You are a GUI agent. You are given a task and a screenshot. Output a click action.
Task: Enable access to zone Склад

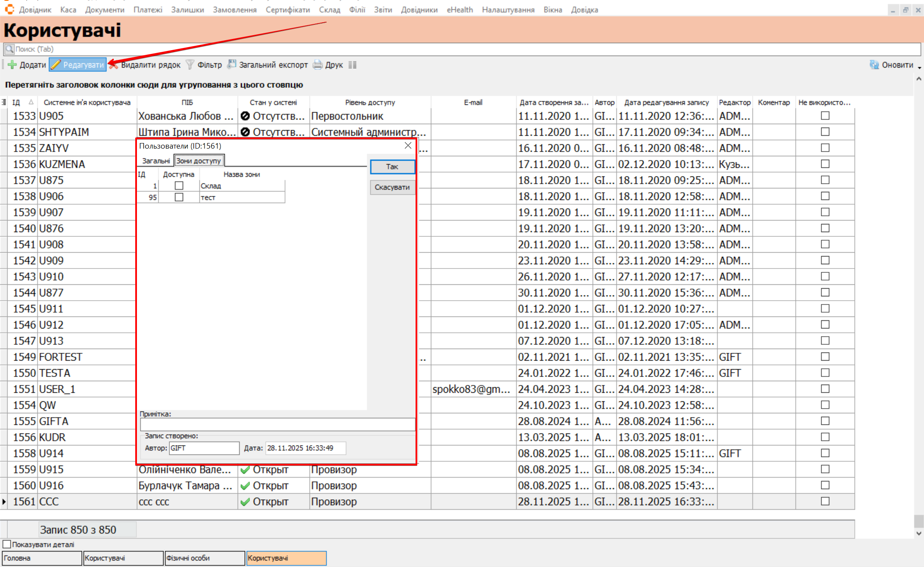pos(179,185)
